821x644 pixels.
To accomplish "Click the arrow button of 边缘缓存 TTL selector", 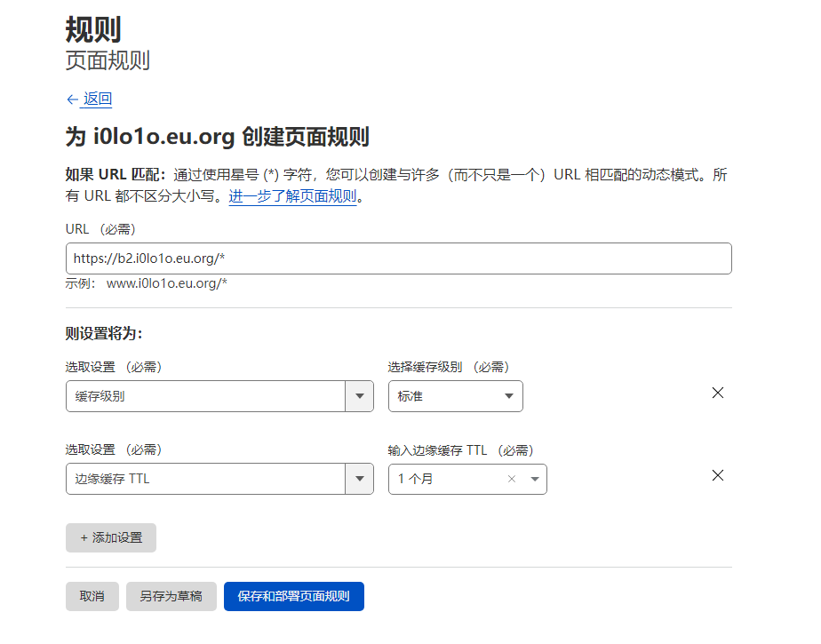I will click(359, 479).
